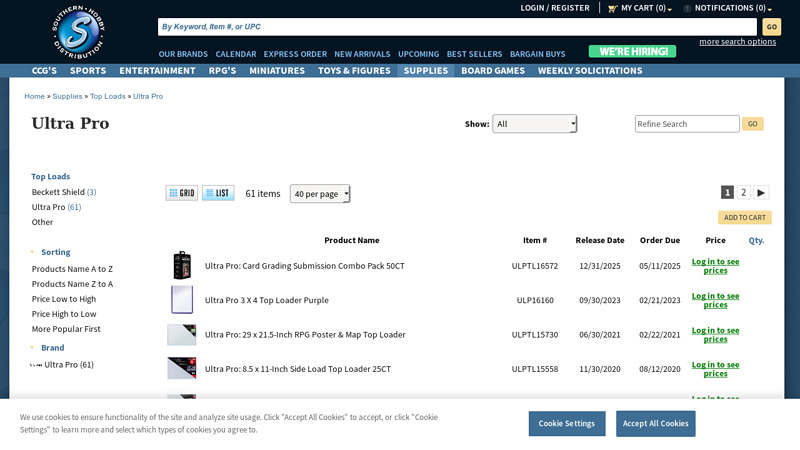Open the 40 per page dropdown
This screenshot has width=800, height=450.
tap(320, 194)
